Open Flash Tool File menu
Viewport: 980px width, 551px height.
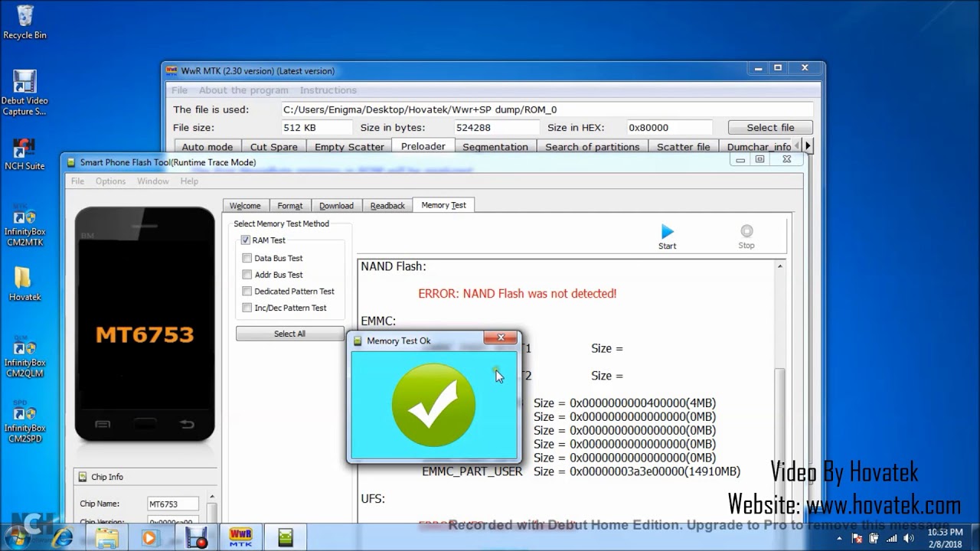[x=78, y=181]
